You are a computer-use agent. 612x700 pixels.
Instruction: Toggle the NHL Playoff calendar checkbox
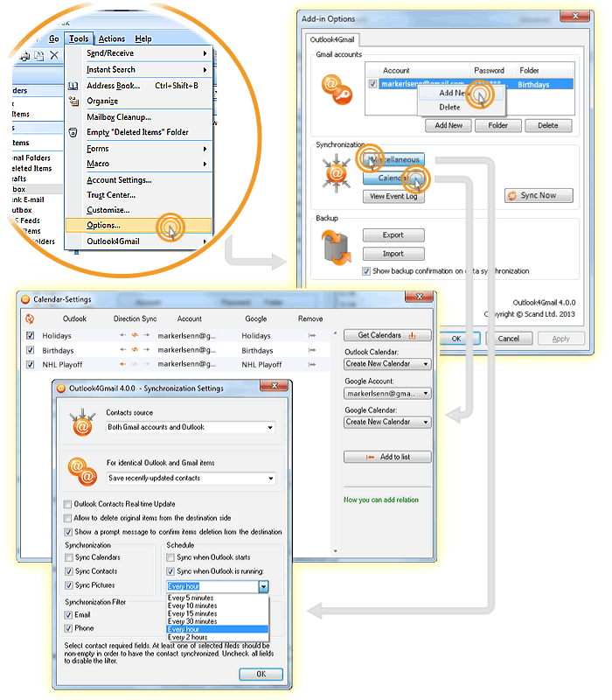point(31,365)
